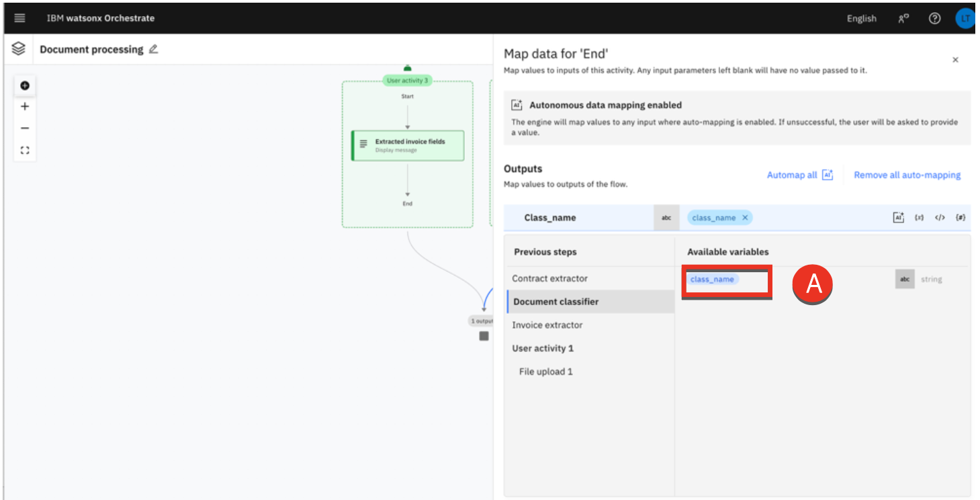Open the code expression editor icon
Screen dimensions: 980x500
pos(940,218)
